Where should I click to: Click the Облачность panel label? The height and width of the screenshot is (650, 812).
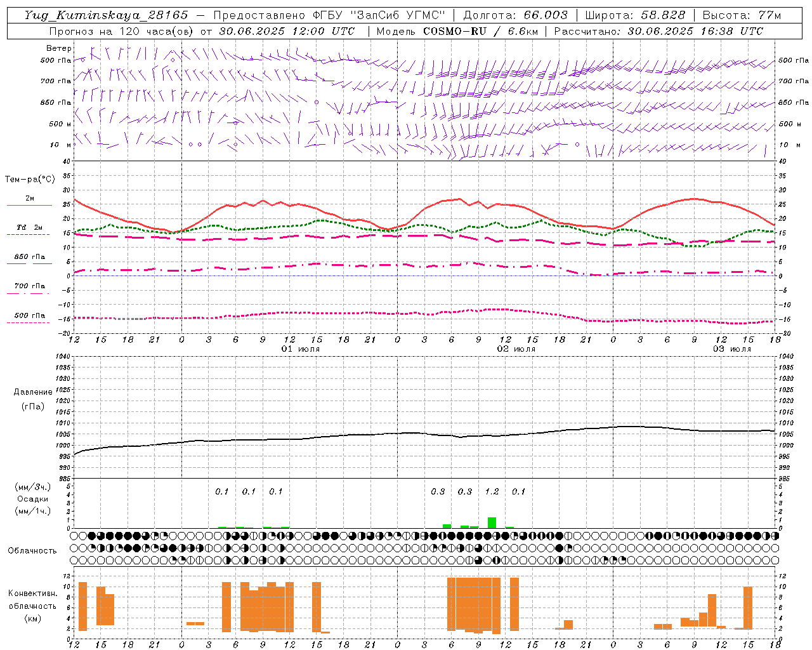pos(32,550)
